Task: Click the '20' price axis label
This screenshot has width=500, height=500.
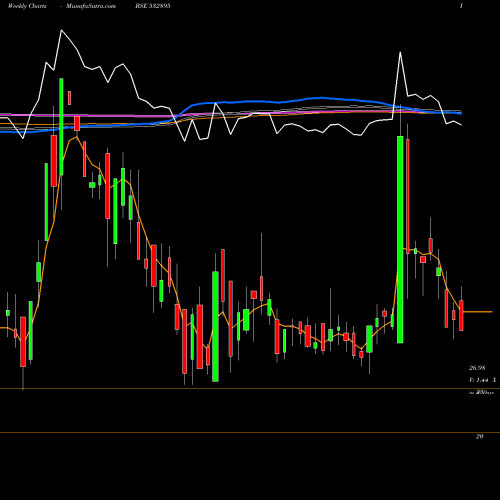Action: [479, 436]
